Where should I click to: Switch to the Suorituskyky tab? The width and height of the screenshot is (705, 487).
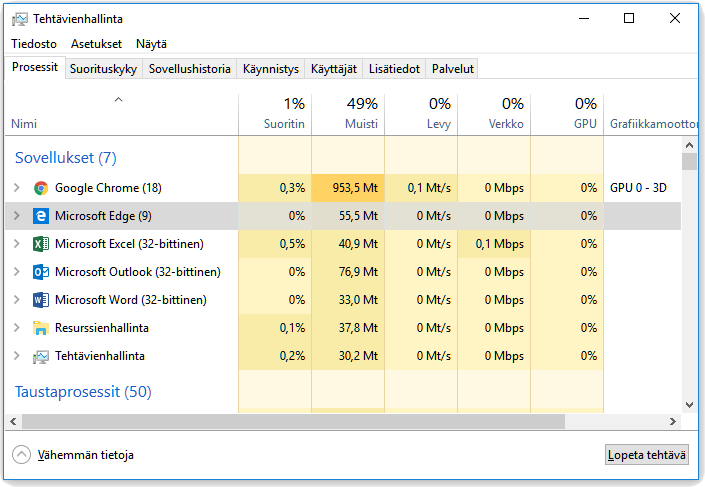pos(103,69)
